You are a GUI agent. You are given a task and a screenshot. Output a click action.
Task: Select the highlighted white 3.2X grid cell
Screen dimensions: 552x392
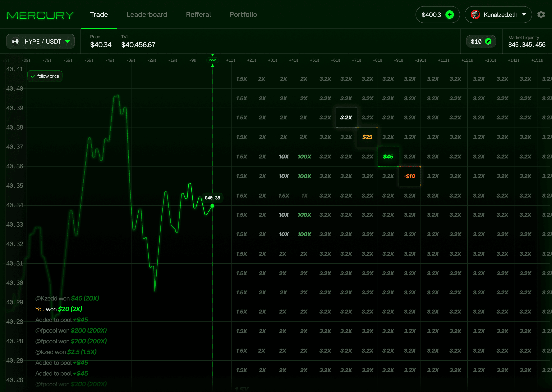pyautogui.click(x=346, y=118)
